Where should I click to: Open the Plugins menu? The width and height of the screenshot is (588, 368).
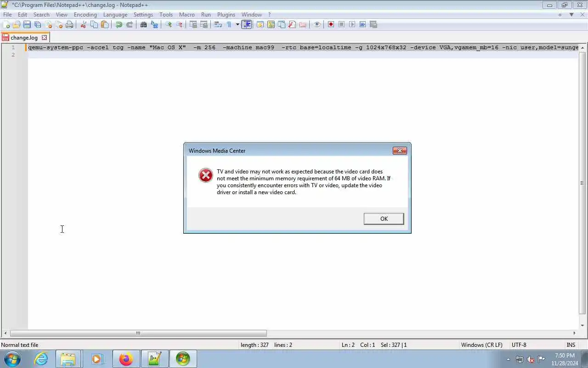click(x=226, y=15)
